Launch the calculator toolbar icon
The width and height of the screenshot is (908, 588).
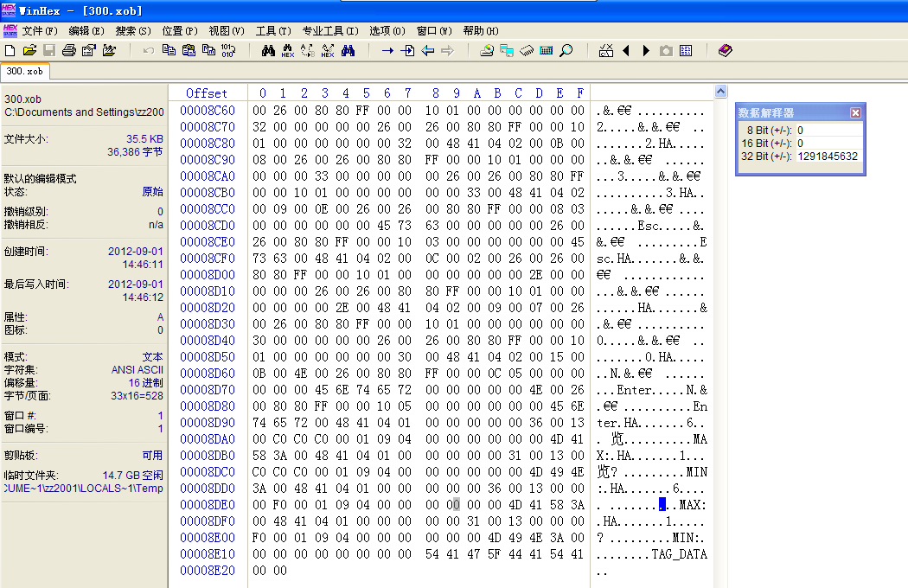click(546, 51)
